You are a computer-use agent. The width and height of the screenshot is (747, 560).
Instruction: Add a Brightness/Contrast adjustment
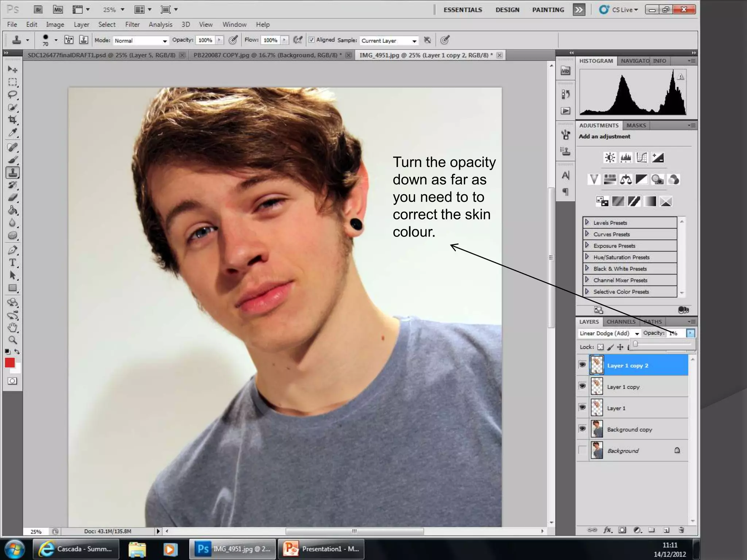(x=610, y=157)
